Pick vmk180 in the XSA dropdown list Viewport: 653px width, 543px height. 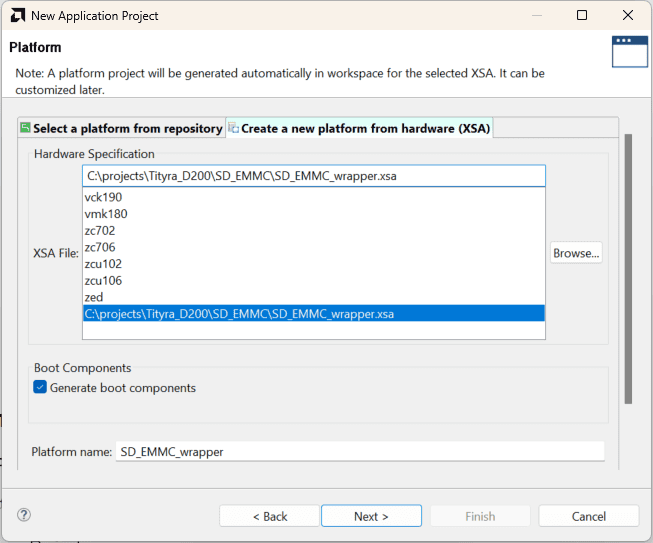106,214
